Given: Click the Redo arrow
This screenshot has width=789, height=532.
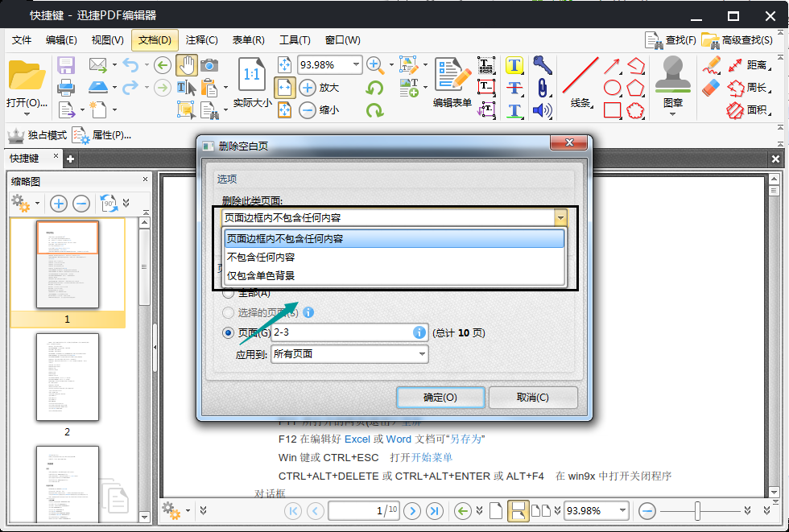Looking at the screenshot, I should click(130, 88).
